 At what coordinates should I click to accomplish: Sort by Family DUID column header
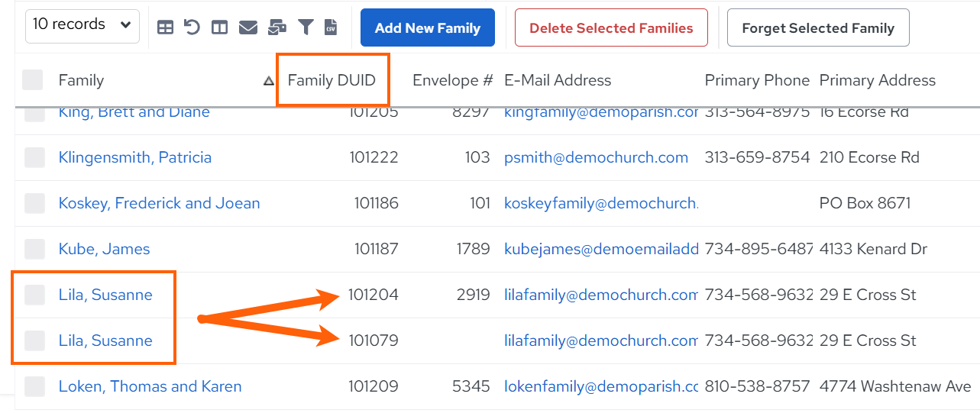pos(332,80)
